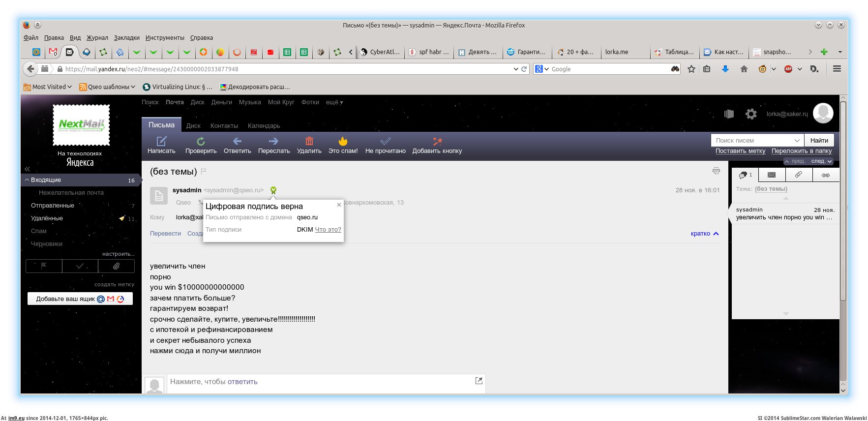The image size is (868, 421).
Task: Open the Что это? DKIM link
Action: click(328, 230)
